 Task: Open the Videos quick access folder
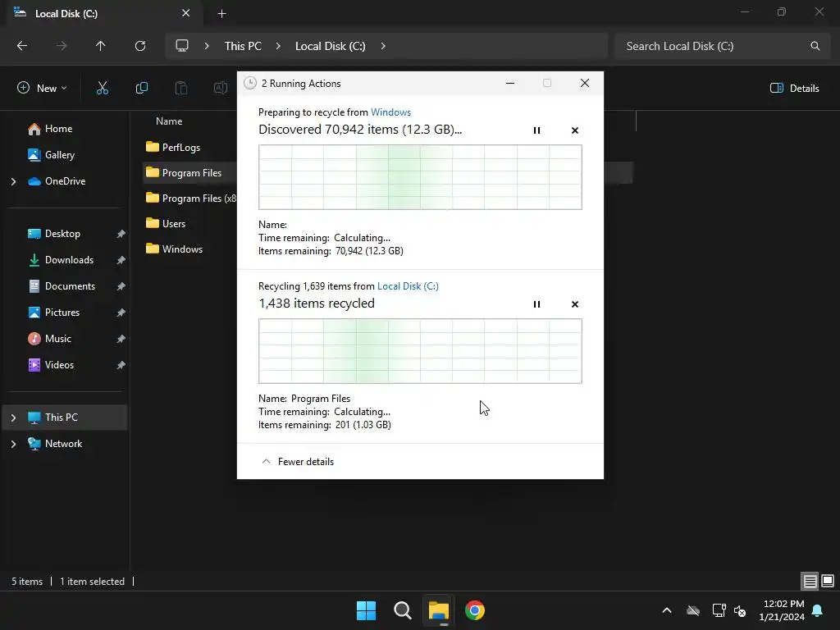point(51,365)
